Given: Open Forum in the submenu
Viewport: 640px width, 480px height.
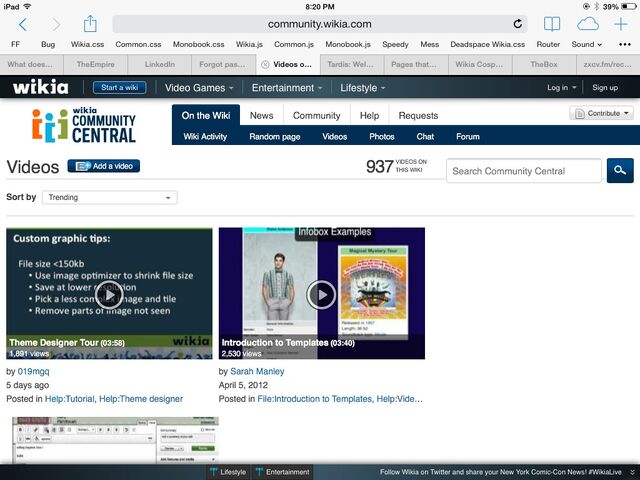Looking at the screenshot, I should (x=468, y=136).
